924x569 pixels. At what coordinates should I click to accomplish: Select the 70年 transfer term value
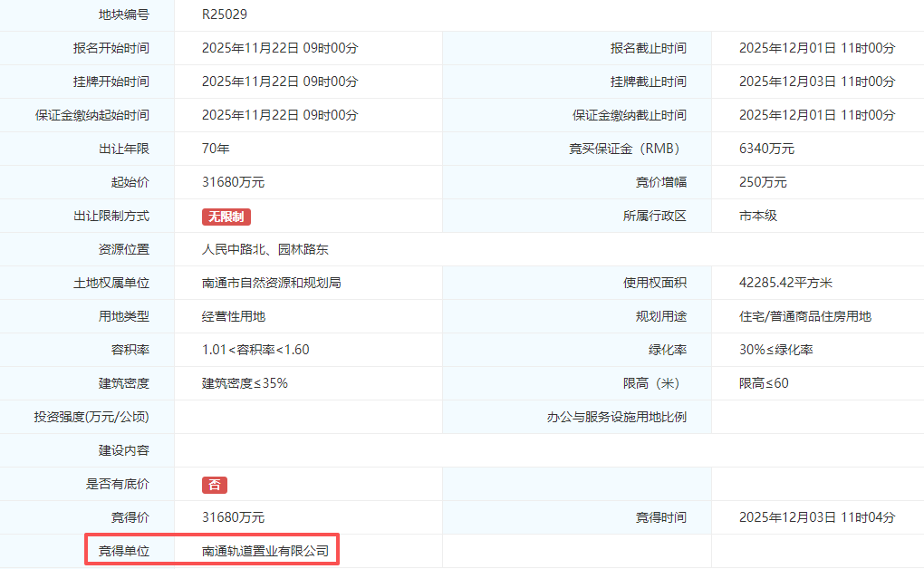click(216, 149)
